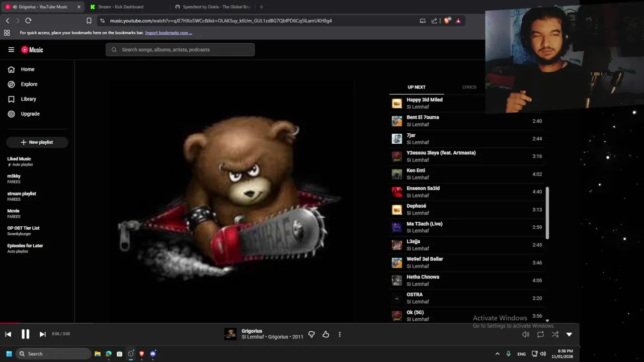Play OSTRA from queue
The height and width of the screenshot is (362, 644).
click(467, 298)
